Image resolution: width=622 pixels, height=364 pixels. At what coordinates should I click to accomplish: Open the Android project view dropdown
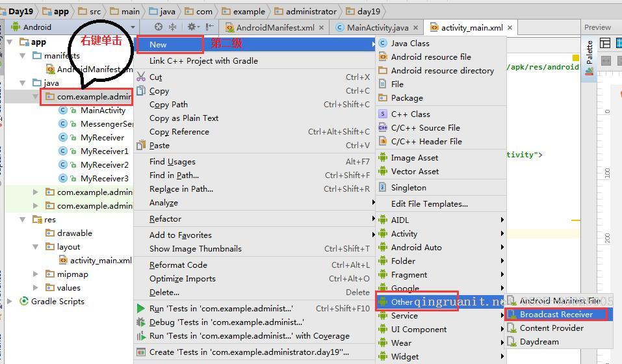(x=133, y=27)
